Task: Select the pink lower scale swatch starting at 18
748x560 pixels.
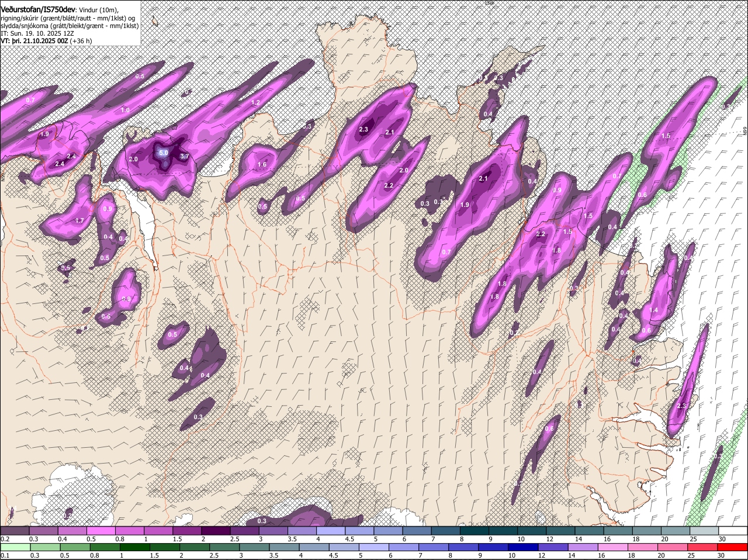Action: click(x=643, y=547)
